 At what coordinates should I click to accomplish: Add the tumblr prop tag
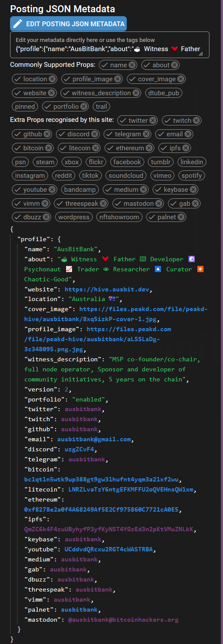pyautogui.click(x=161, y=162)
